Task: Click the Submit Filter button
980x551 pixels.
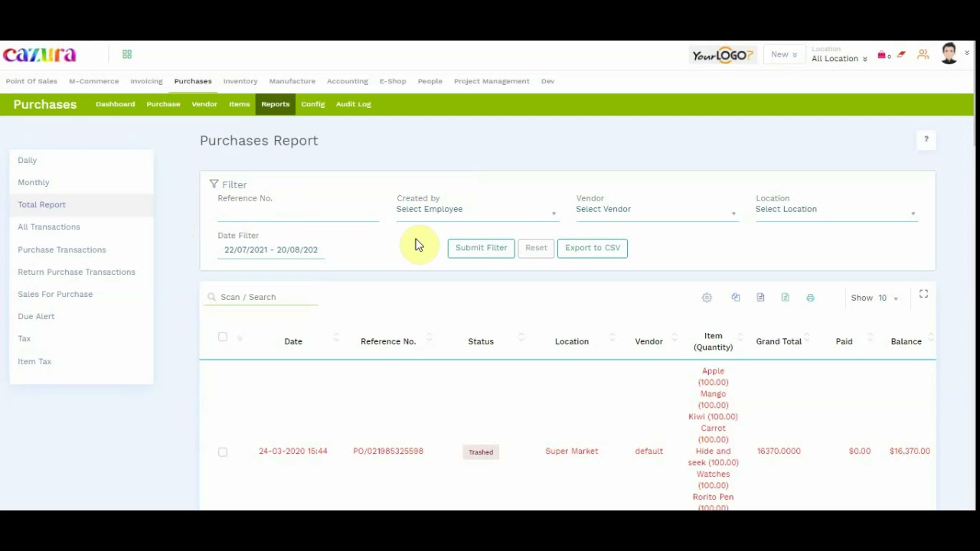Action: point(482,248)
